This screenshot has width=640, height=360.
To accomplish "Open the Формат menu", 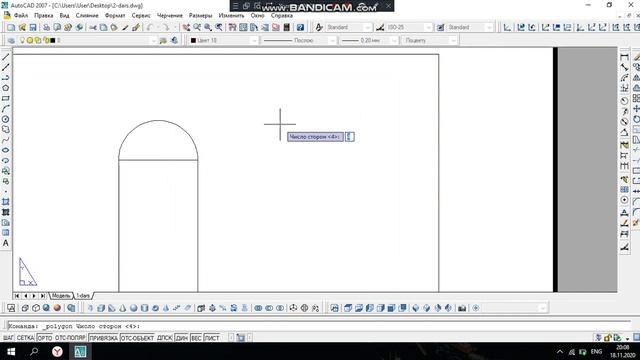I will (x=115, y=16).
